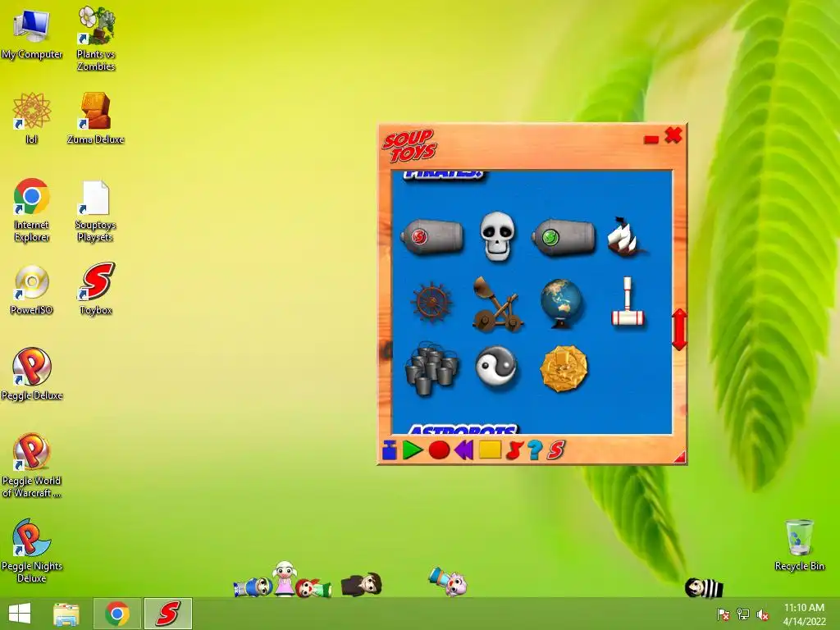Pick the yin yang ball toy

(x=496, y=367)
